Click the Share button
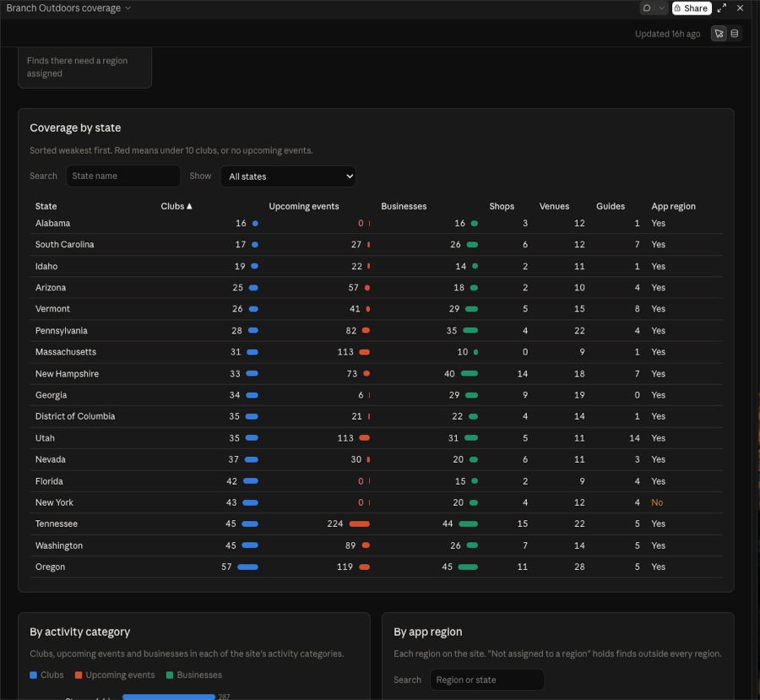This screenshot has width=760, height=700. (x=691, y=8)
